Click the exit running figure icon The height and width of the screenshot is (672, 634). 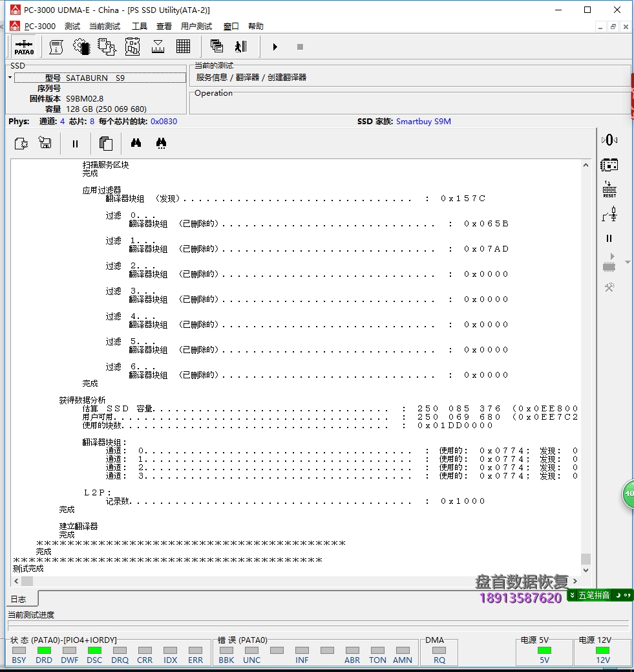pos(241,47)
